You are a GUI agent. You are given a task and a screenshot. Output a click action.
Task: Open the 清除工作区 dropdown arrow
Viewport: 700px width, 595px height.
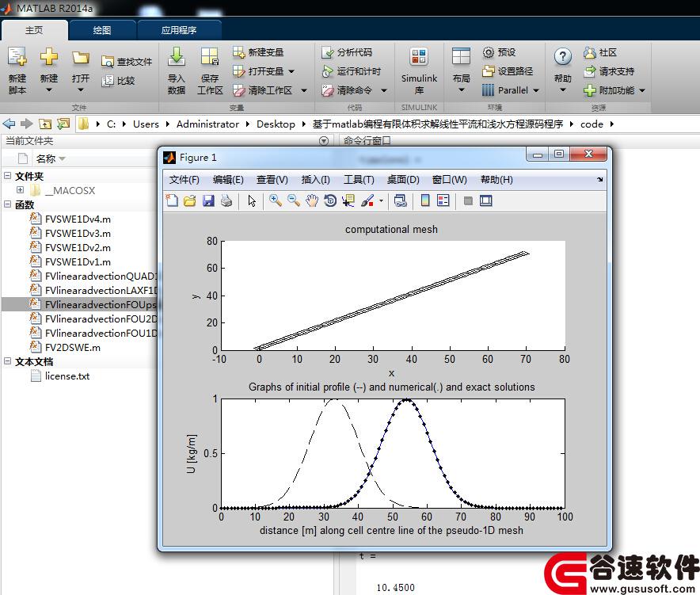click(x=304, y=90)
